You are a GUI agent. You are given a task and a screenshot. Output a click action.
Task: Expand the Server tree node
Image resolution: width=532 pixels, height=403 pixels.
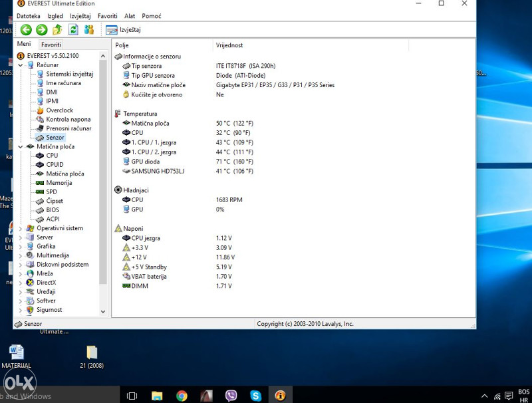[21, 237]
